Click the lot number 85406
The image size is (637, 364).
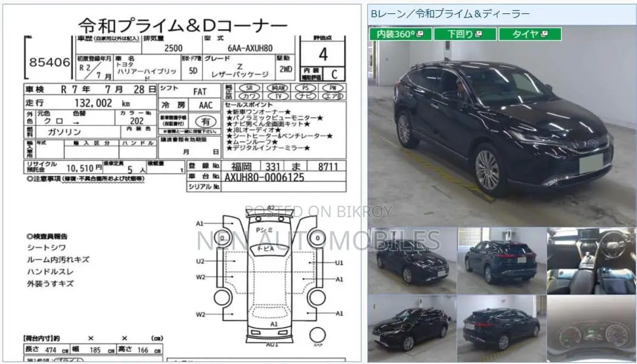coord(50,62)
